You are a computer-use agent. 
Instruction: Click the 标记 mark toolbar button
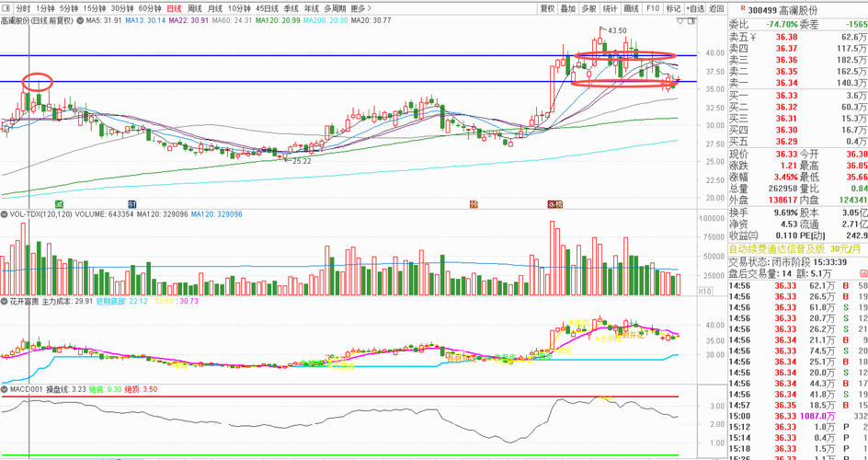(x=674, y=8)
